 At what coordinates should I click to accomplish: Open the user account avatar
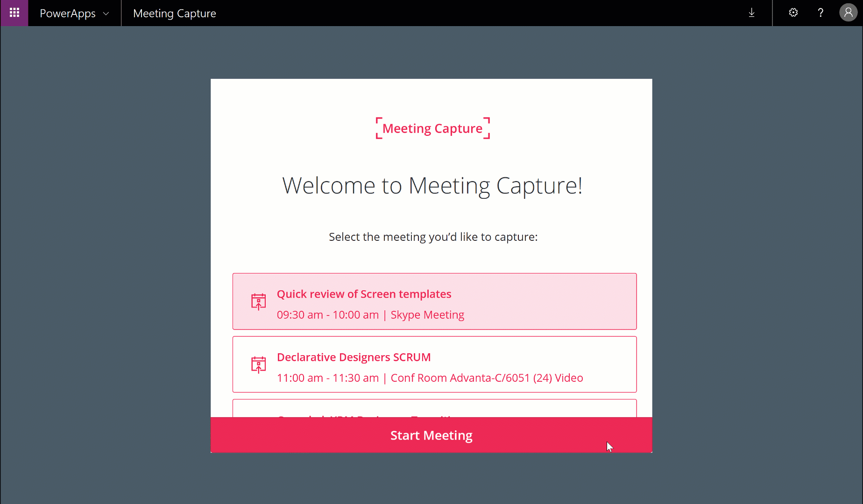848,13
